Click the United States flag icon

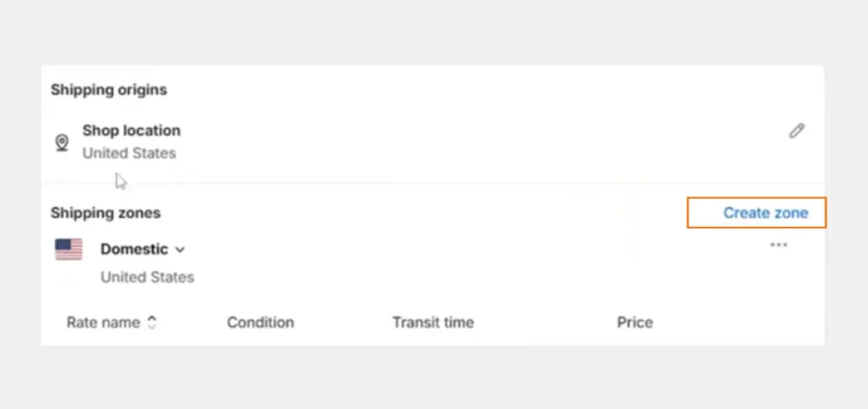tap(69, 249)
